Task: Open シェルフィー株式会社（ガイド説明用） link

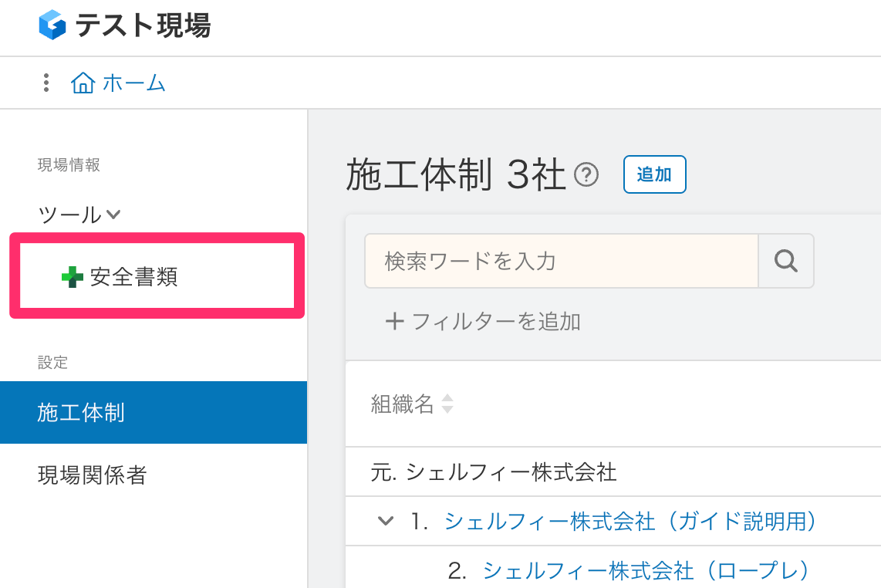Action: 630,522
